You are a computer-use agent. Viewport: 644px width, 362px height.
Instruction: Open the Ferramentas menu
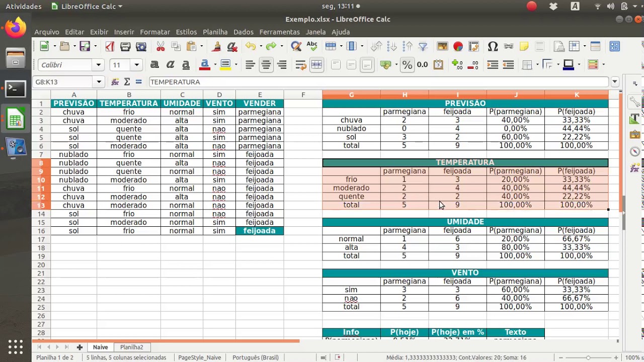point(280,32)
